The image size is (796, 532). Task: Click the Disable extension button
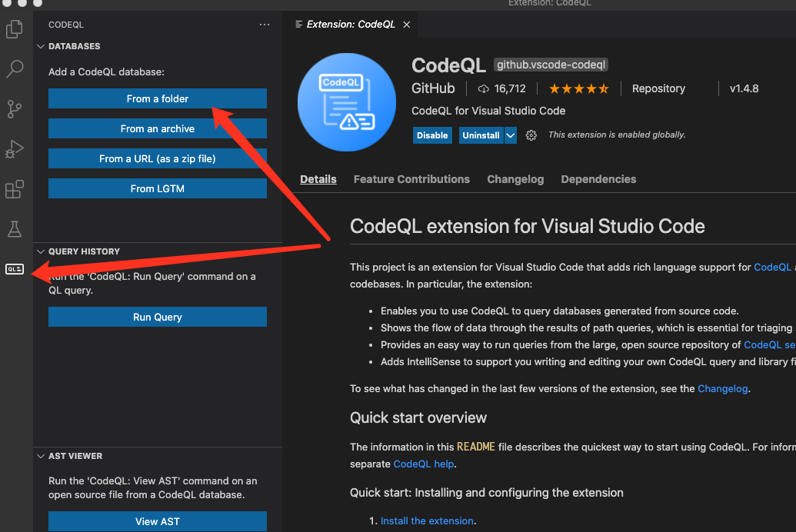[432, 135]
